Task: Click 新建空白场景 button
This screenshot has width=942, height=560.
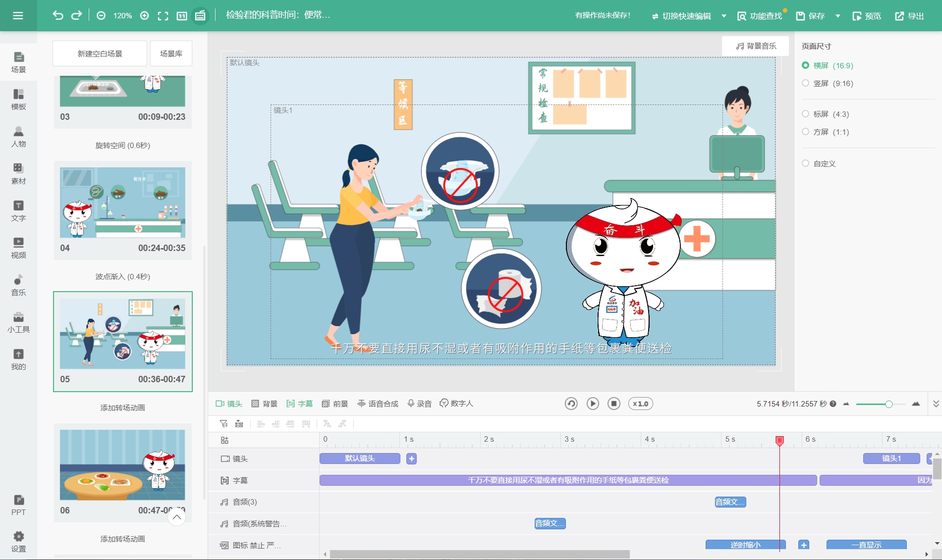Action: 100,53
